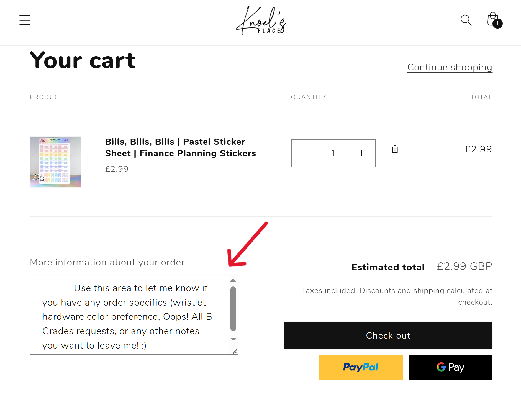Click the notes scrollbar up arrow

tap(233, 280)
